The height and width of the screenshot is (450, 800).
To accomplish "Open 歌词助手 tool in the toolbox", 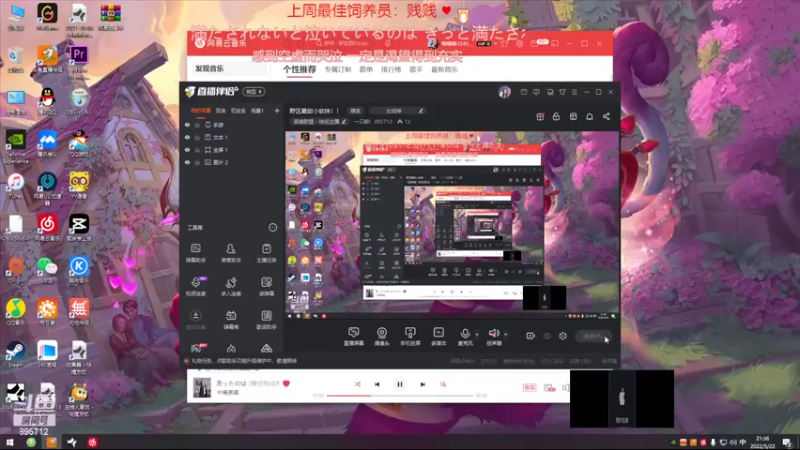I will [x=266, y=320].
